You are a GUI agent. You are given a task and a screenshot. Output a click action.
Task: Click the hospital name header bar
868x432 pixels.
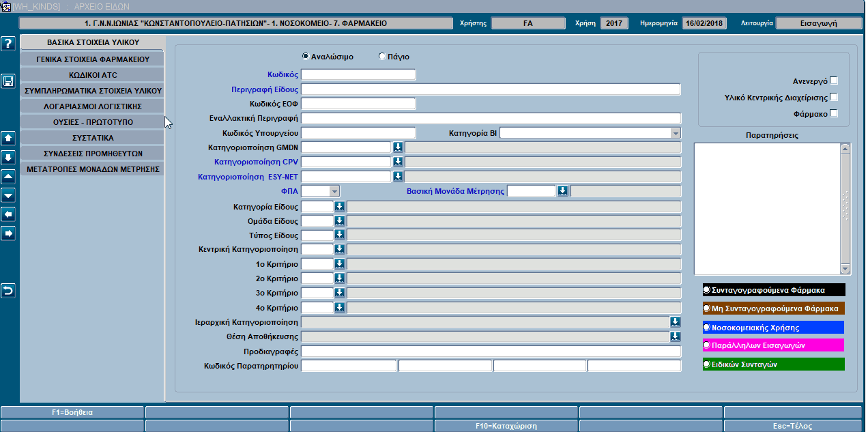point(235,23)
